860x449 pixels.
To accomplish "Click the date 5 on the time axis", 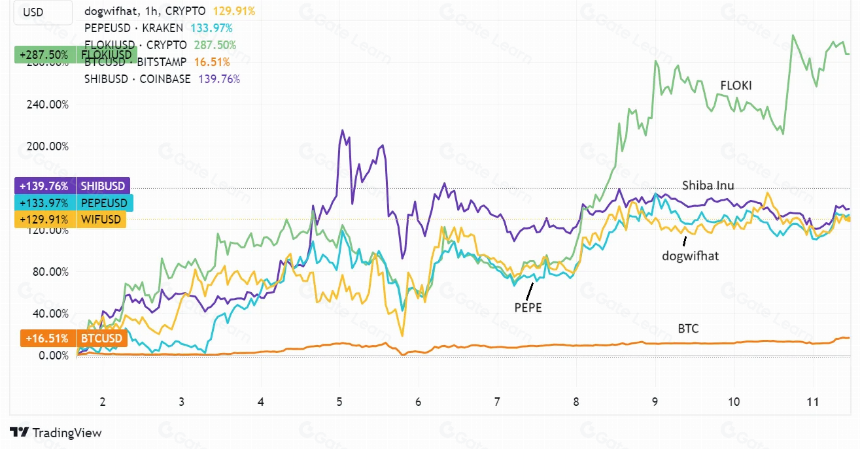I will (x=340, y=402).
